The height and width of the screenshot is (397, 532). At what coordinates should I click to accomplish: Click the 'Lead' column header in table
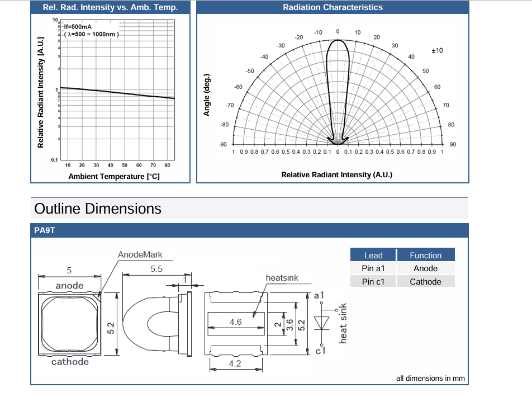tap(373, 255)
